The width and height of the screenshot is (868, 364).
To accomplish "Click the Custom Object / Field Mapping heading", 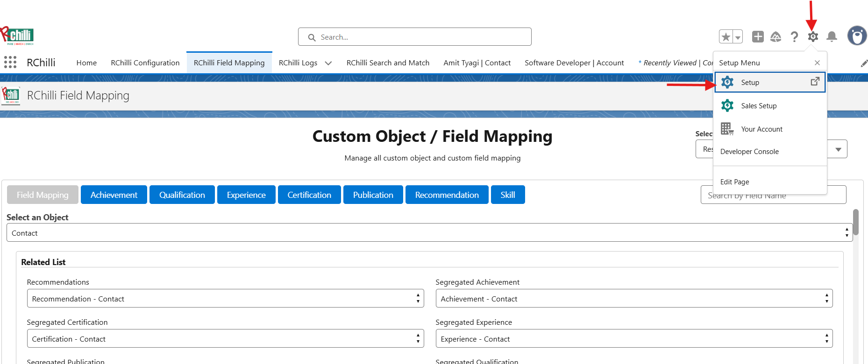I will 432,136.
